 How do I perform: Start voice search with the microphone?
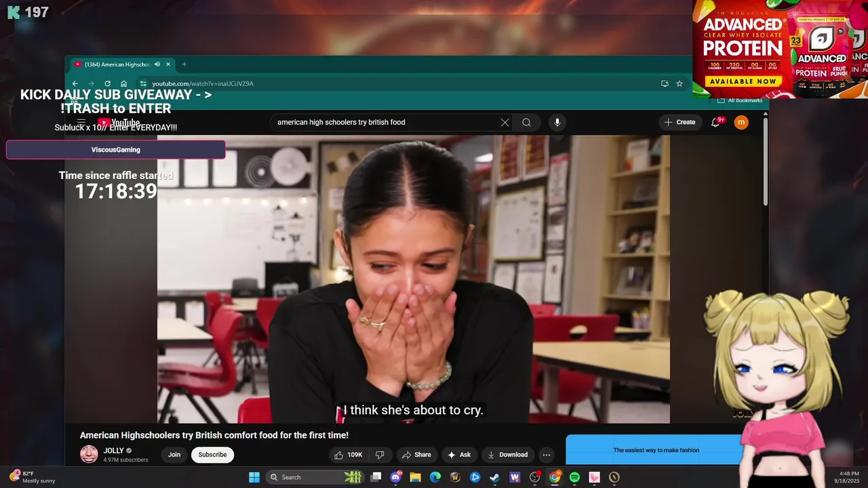[x=557, y=123]
